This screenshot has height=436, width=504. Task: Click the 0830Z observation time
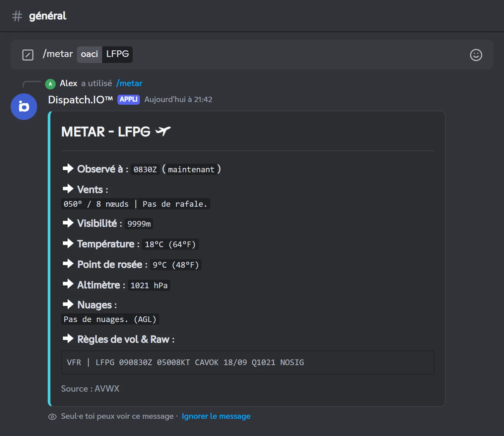pos(145,169)
